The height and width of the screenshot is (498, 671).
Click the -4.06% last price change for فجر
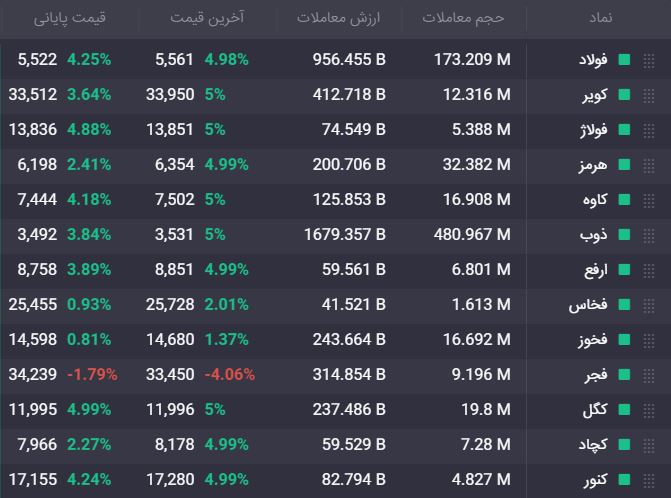tap(230, 375)
